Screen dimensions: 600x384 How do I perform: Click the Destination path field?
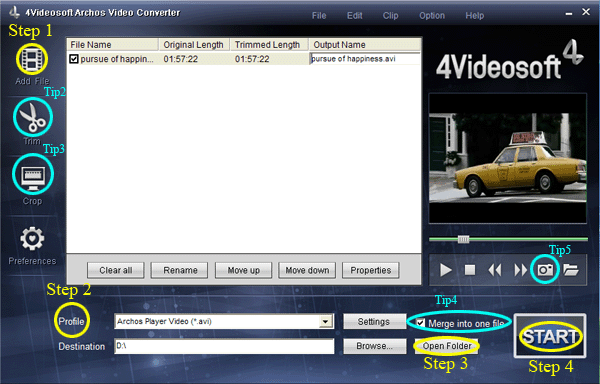click(x=224, y=346)
